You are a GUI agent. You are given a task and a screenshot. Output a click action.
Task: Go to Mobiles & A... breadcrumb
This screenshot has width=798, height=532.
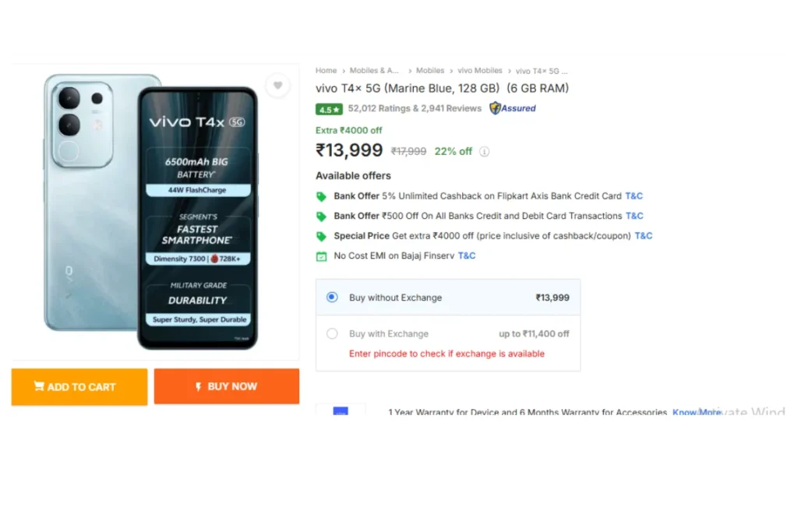click(x=374, y=71)
